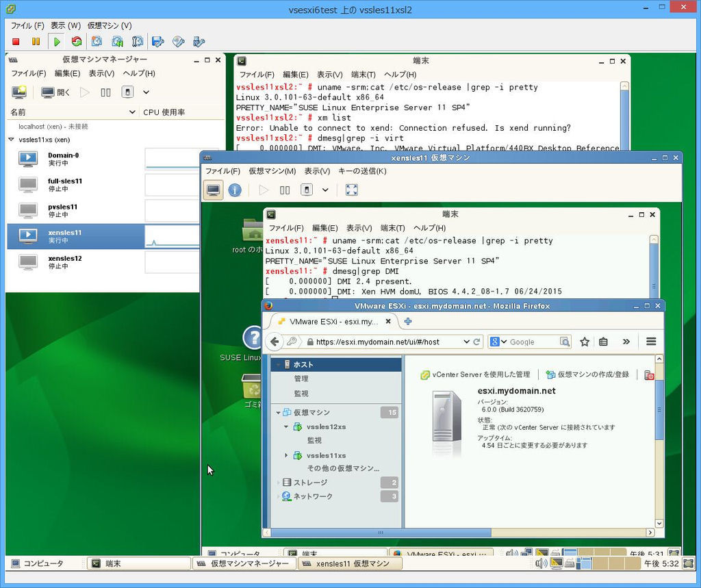
Task: Bookmark this page with the star icon
Action: pos(585,342)
